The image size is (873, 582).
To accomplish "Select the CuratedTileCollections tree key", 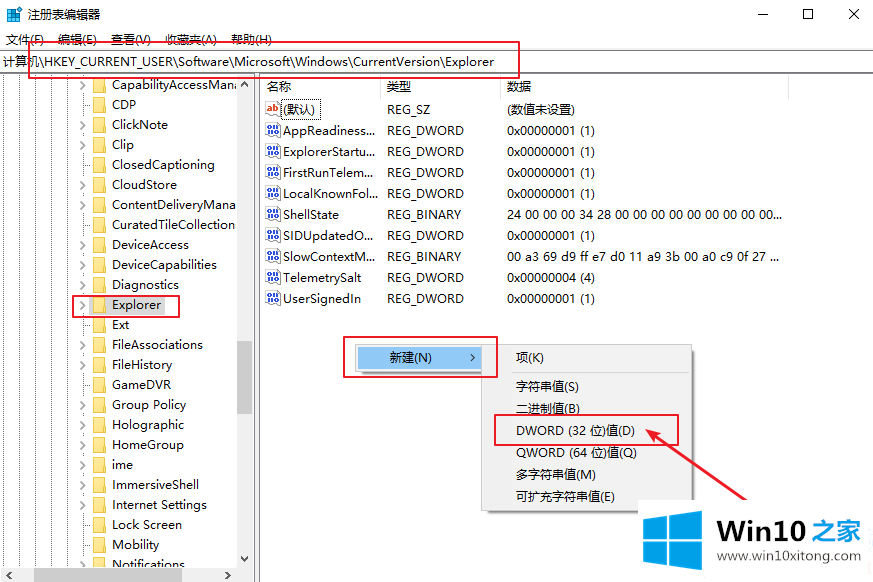I will point(173,224).
